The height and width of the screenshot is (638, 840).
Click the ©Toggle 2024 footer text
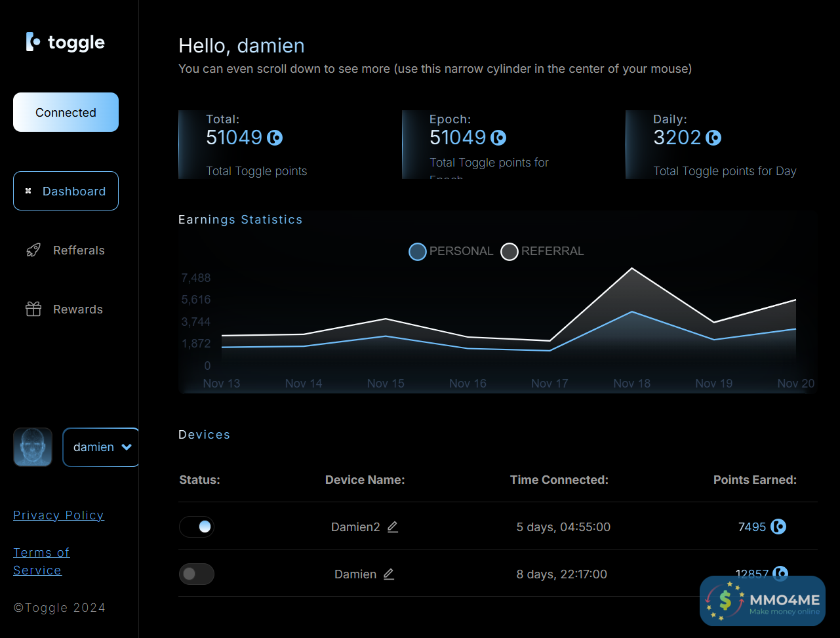click(60, 608)
